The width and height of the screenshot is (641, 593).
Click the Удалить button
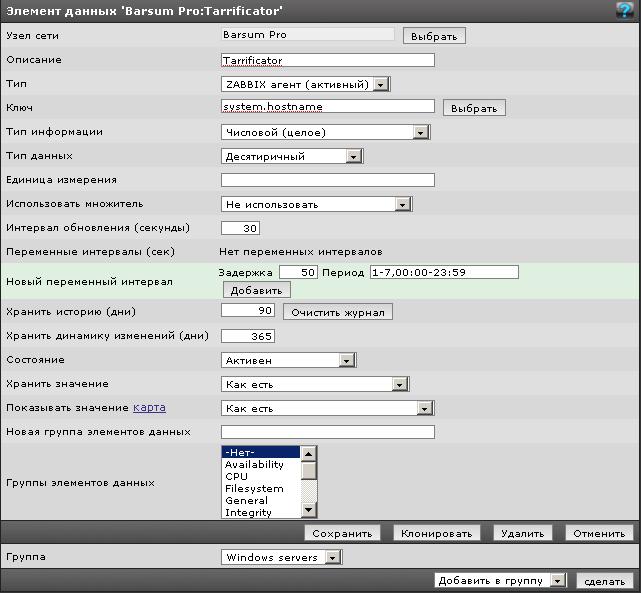click(x=523, y=534)
